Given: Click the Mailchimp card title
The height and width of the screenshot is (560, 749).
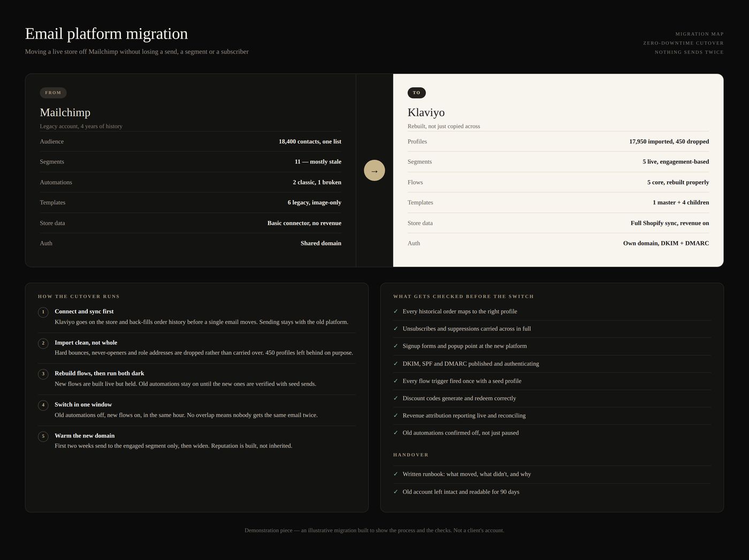Looking at the screenshot, I should pyautogui.click(x=65, y=112).
